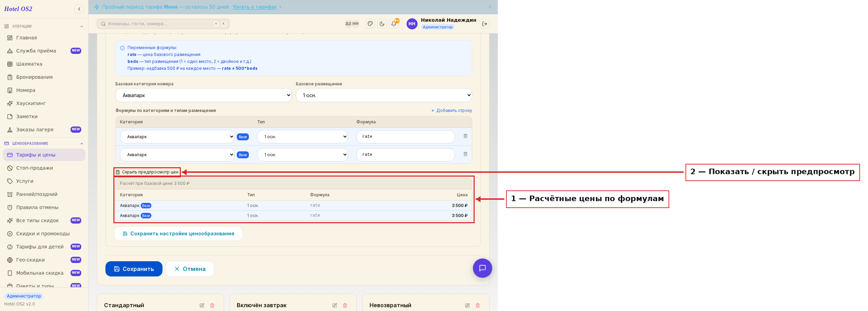This screenshot has width=868, height=311.
Task: Open Стоп-продажи page
Action: point(44,168)
